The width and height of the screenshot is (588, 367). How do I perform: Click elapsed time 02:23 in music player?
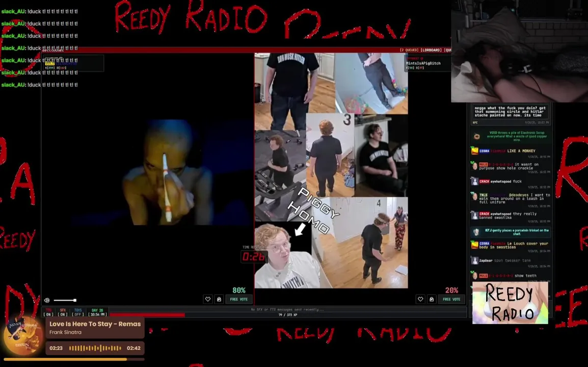coord(56,348)
